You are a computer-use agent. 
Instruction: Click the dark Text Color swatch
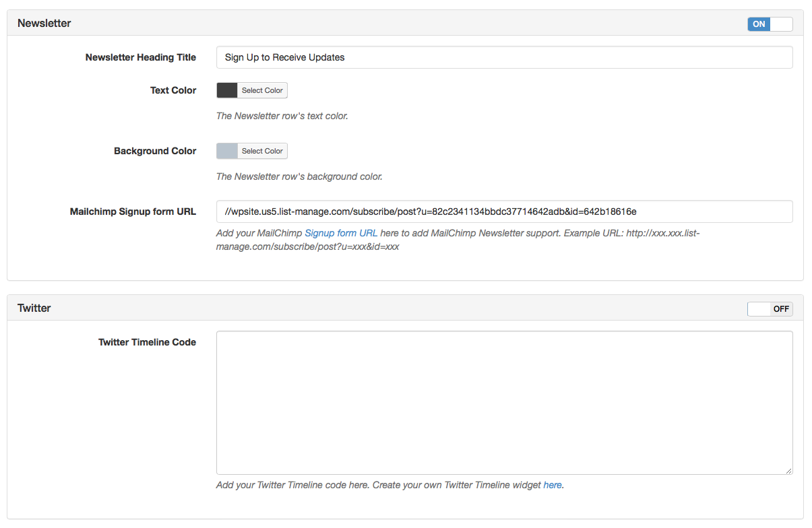point(227,90)
